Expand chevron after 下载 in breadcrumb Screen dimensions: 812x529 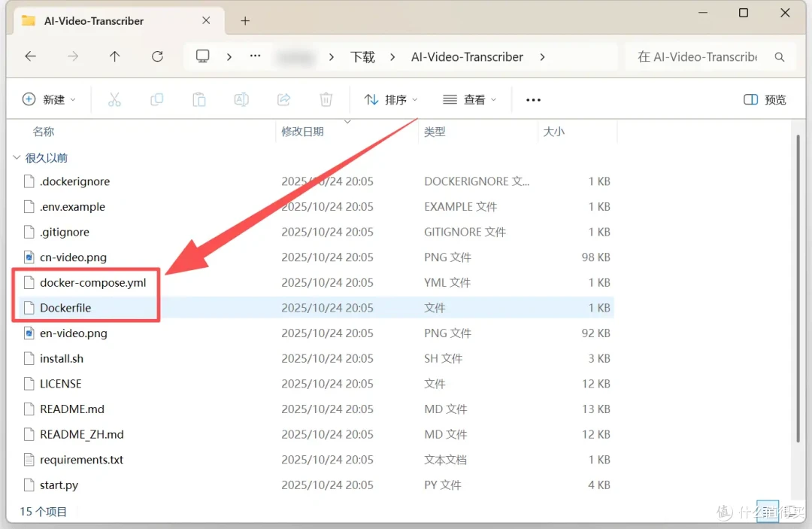[392, 57]
